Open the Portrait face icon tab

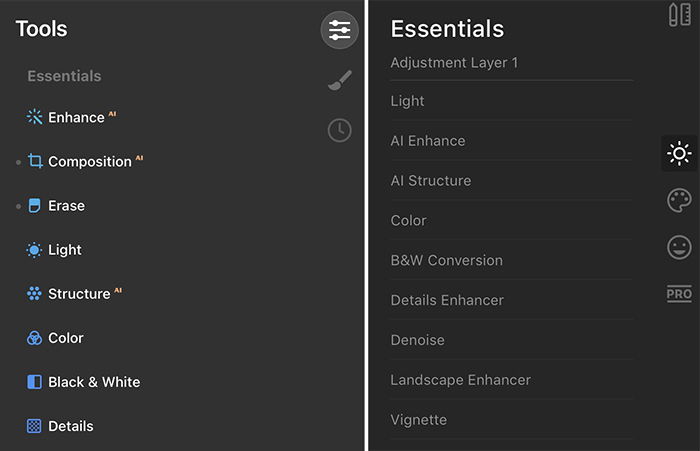pyautogui.click(x=679, y=247)
